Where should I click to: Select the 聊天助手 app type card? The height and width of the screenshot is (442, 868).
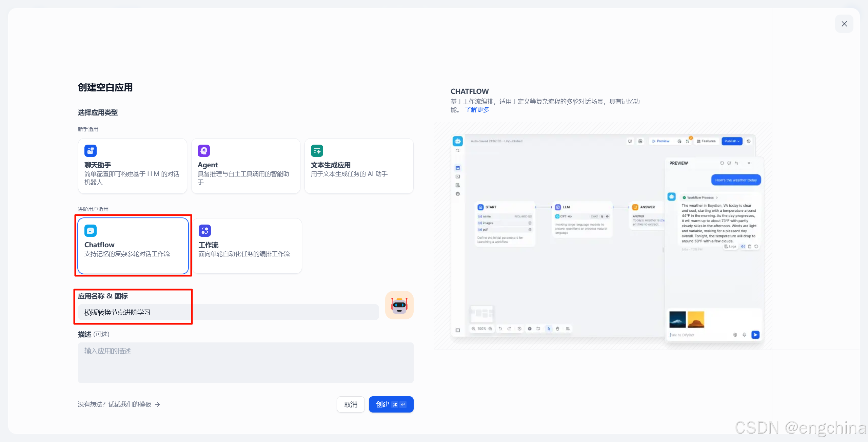132,166
